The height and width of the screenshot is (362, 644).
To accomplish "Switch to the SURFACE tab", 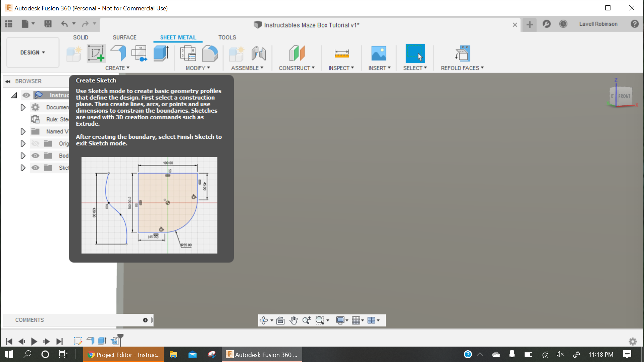I will (x=124, y=38).
